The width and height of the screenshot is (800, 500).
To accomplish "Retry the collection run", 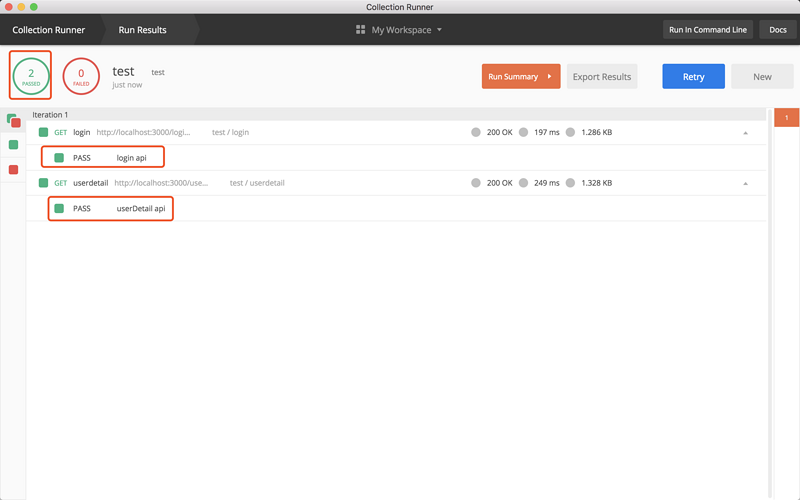I will [693, 77].
